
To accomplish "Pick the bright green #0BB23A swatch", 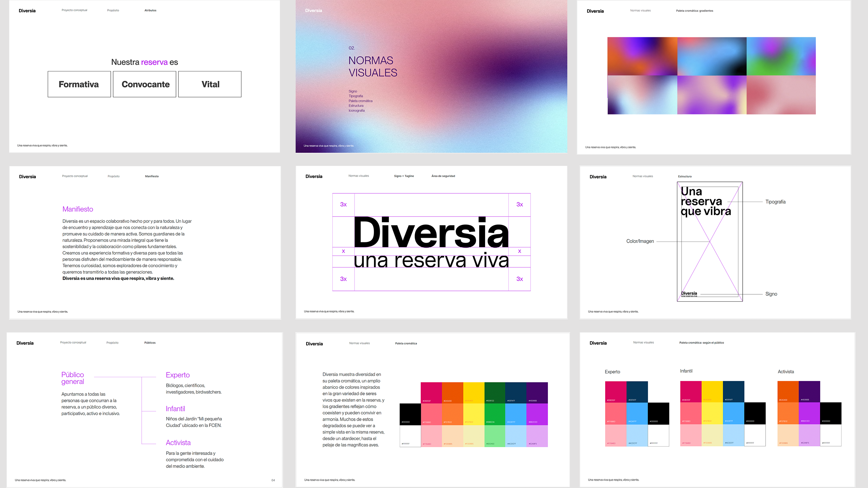I will [494, 414].
